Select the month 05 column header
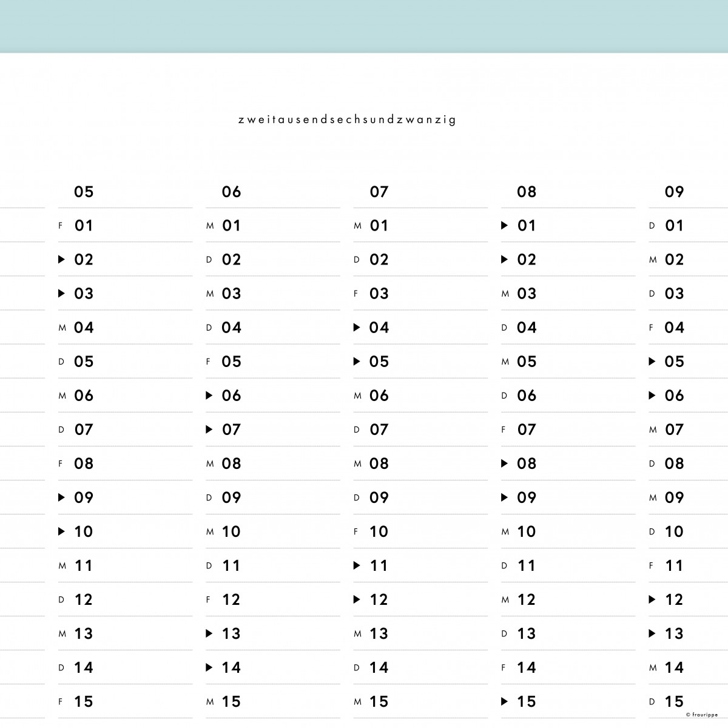Image resolution: width=728 pixels, height=728 pixels. pyautogui.click(x=84, y=192)
